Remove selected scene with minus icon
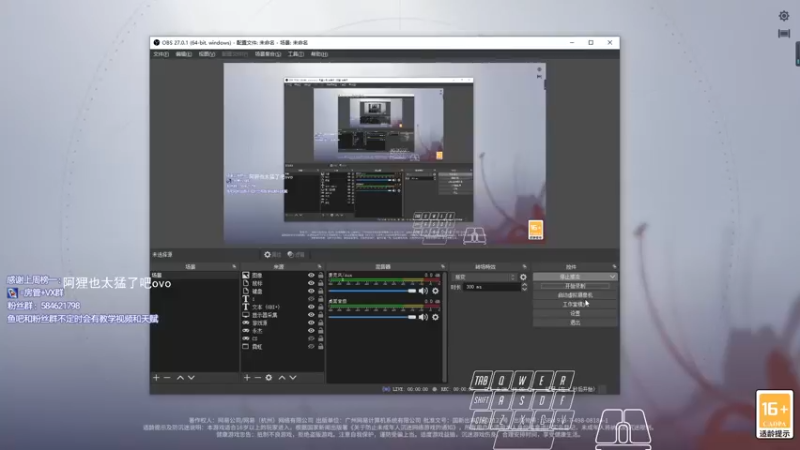 [x=167, y=378]
